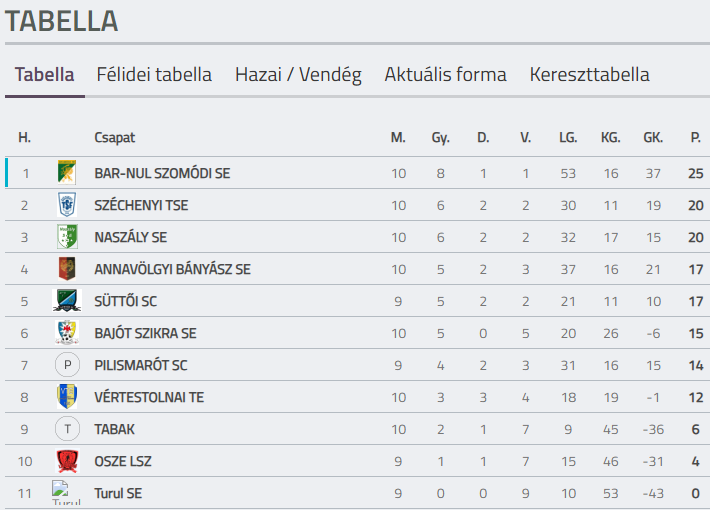Click the Annavölgyi Bányász SE crest
The width and height of the screenshot is (710, 510).
(67, 269)
